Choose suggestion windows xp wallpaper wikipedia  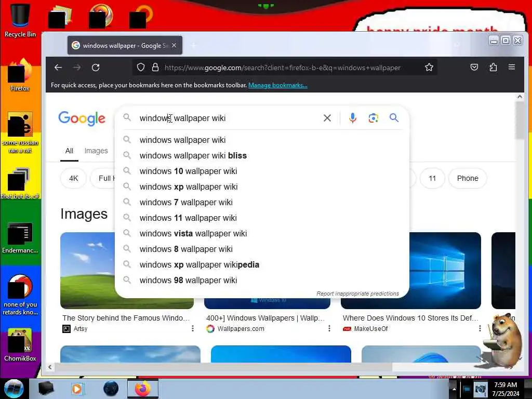point(262,264)
